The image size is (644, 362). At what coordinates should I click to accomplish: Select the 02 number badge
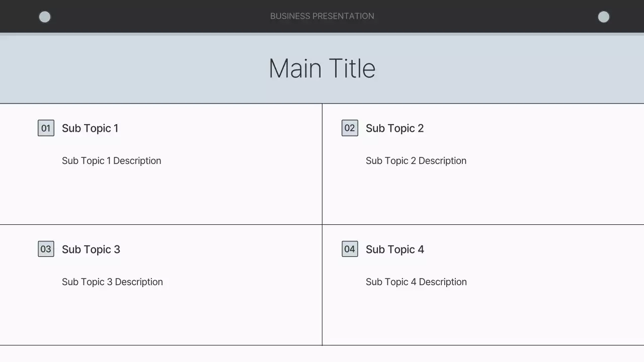click(x=350, y=128)
